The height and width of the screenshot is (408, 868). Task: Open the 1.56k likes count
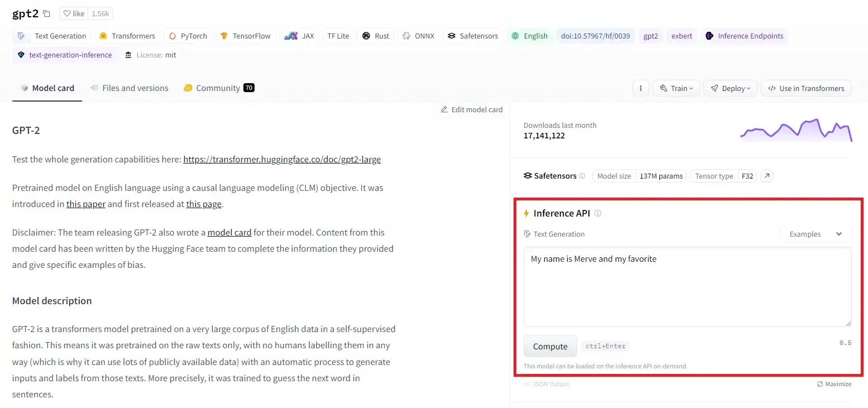[x=100, y=13]
